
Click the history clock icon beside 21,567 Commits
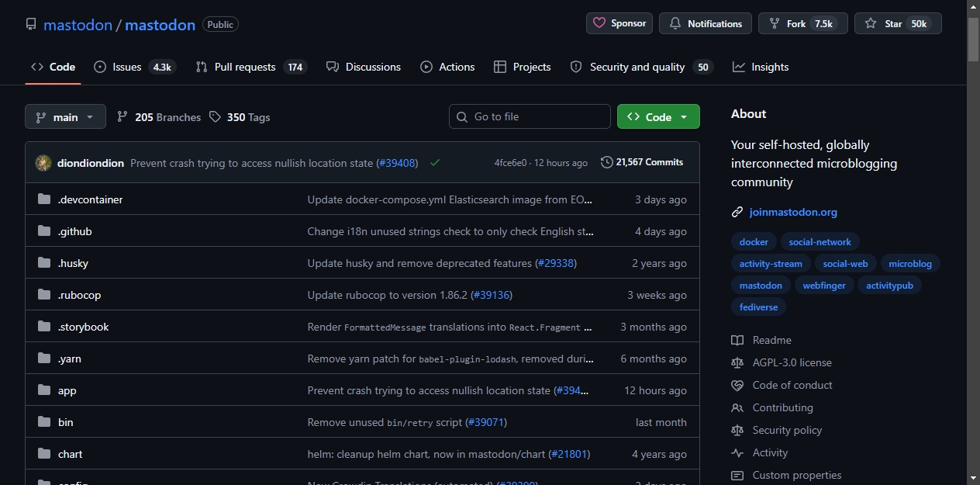click(606, 162)
